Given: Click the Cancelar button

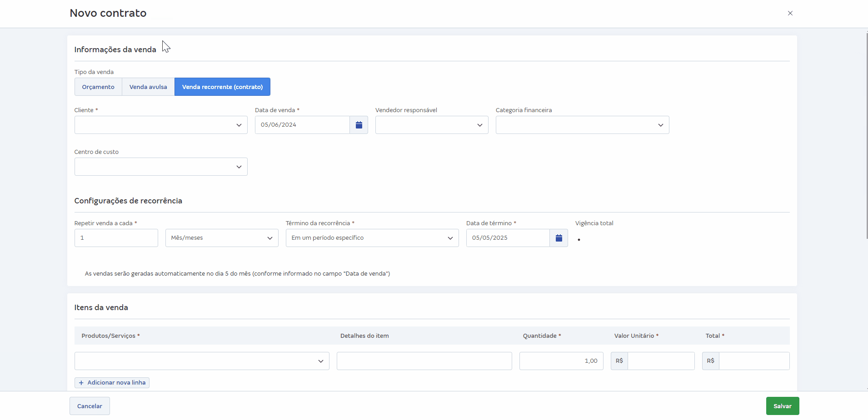Looking at the screenshot, I should click(x=90, y=406).
